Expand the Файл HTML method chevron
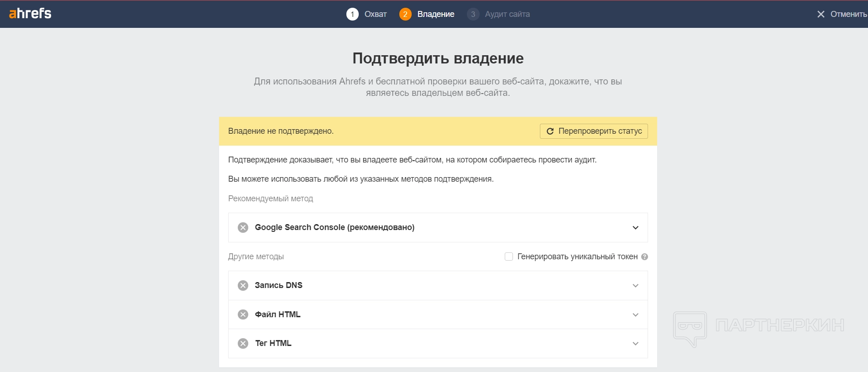Image resolution: width=868 pixels, height=372 pixels. pyautogui.click(x=635, y=315)
